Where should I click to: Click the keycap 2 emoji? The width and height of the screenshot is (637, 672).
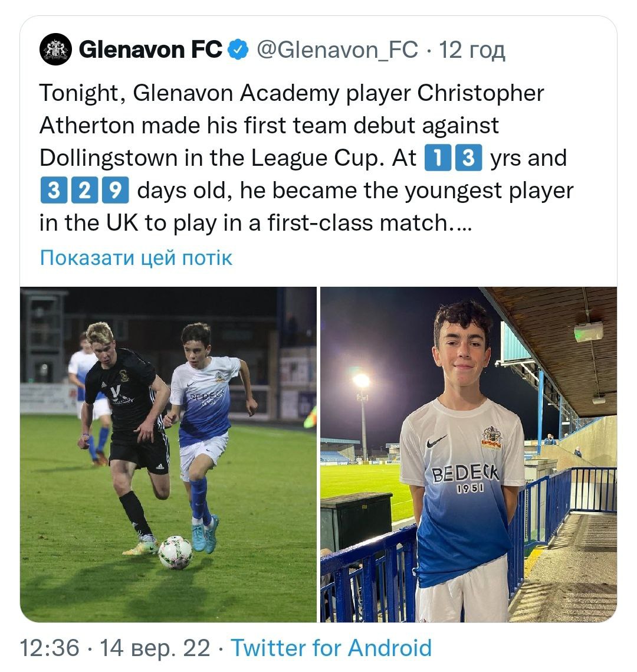84,190
